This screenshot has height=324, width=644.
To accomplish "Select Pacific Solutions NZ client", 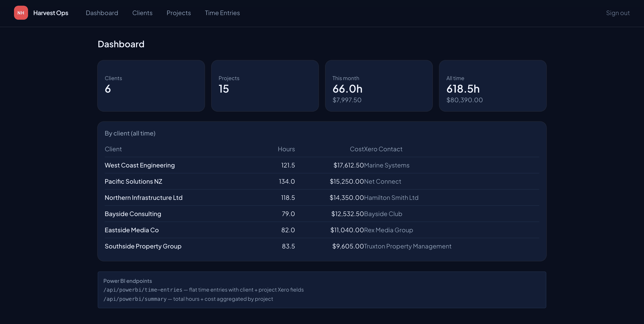I will point(133,181).
